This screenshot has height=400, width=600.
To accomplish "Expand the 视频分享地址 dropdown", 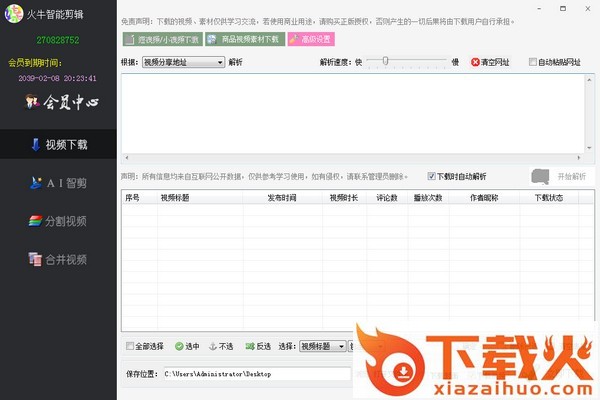I will 183,62.
